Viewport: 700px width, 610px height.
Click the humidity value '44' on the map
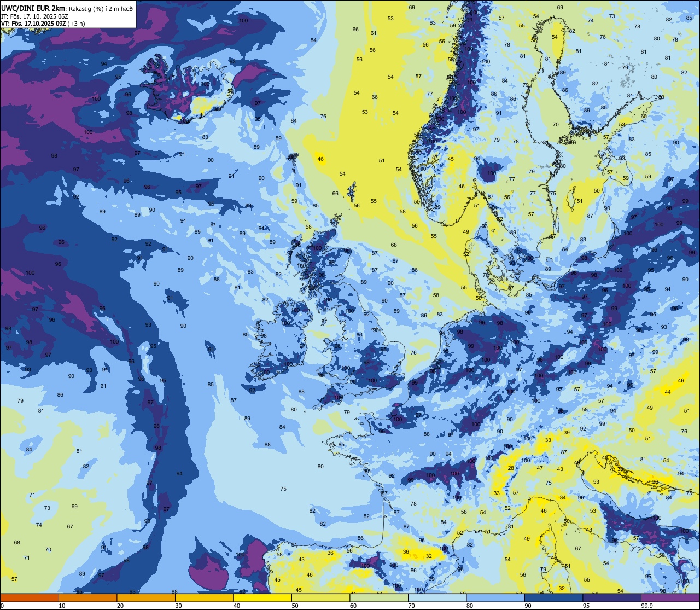pos(668,392)
